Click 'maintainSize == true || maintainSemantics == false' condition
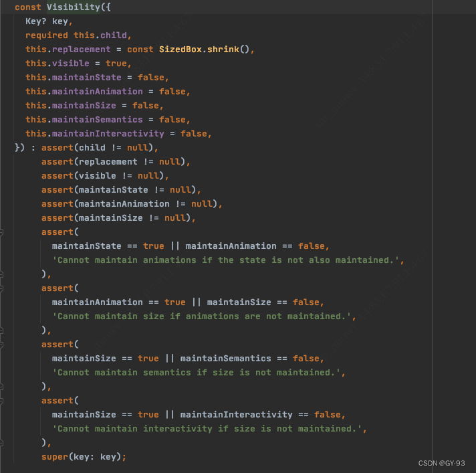476x473 pixels. (x=185, y=358)
